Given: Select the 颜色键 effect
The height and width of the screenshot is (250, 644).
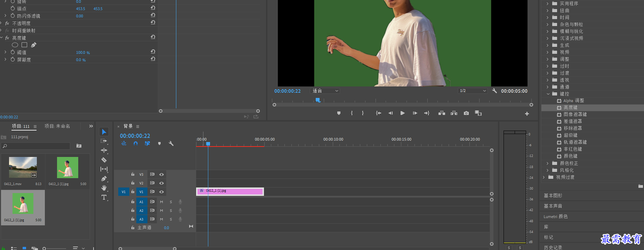Looking at the screenshot, I should click(570, 156).
